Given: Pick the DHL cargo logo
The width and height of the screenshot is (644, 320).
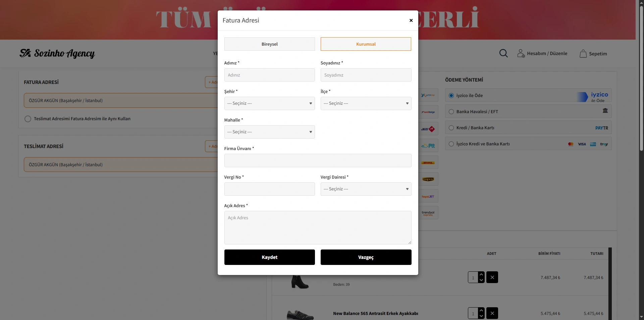Looking at the screenshot, I should [x=428, y=163].
